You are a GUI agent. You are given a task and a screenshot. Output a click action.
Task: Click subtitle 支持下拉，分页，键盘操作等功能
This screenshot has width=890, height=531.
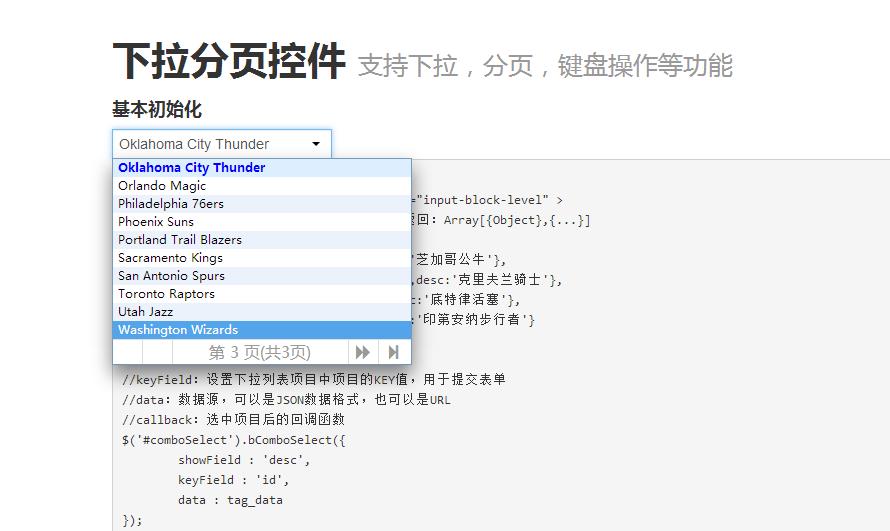click(x=545, y=66)
